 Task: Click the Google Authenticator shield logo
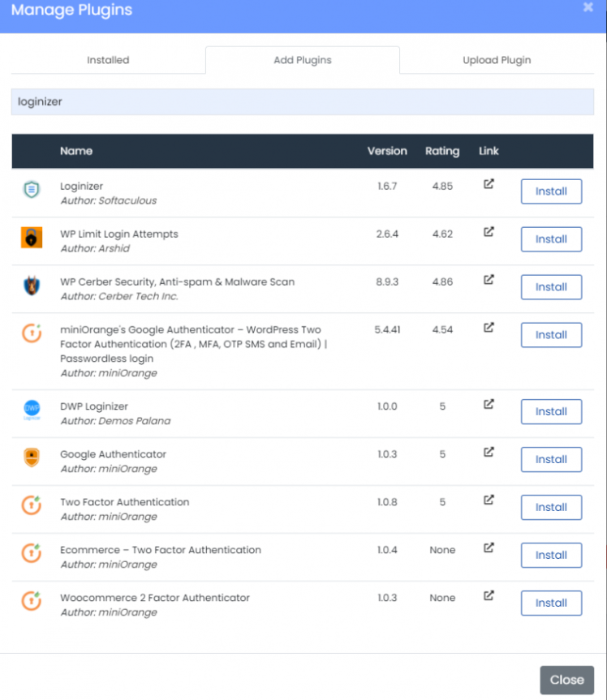pos(31,459)
